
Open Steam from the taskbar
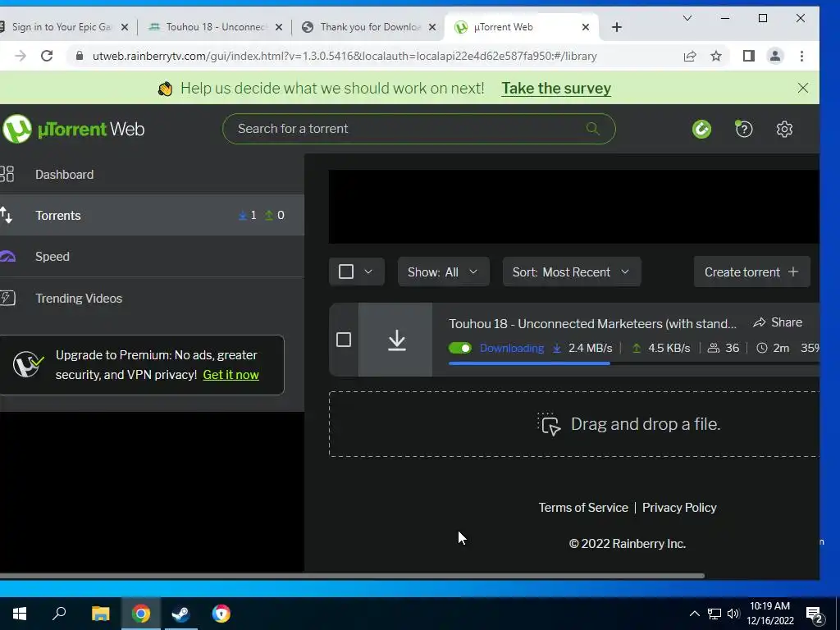(180, 614)
